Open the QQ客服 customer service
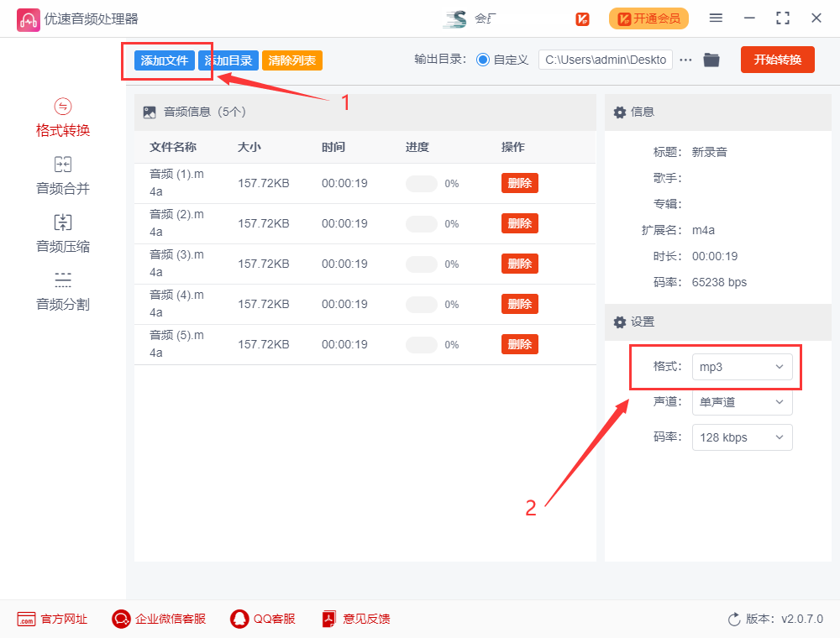Image resolution: width=840 pixels, height=638 pixels. tap(263, 619)
